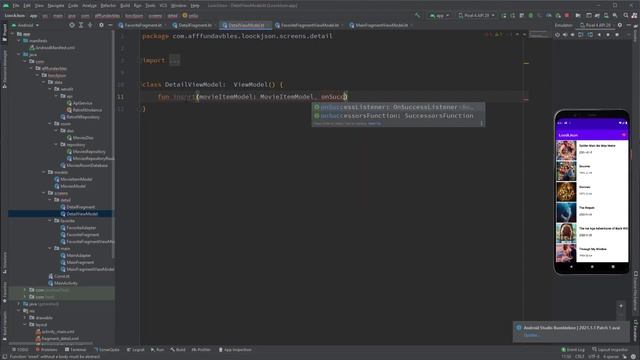This screenshot has height=360, width=640.
Task: Switch to DetailFragment.kt tab
Action: pyautogui.click(x=194, y=25)
